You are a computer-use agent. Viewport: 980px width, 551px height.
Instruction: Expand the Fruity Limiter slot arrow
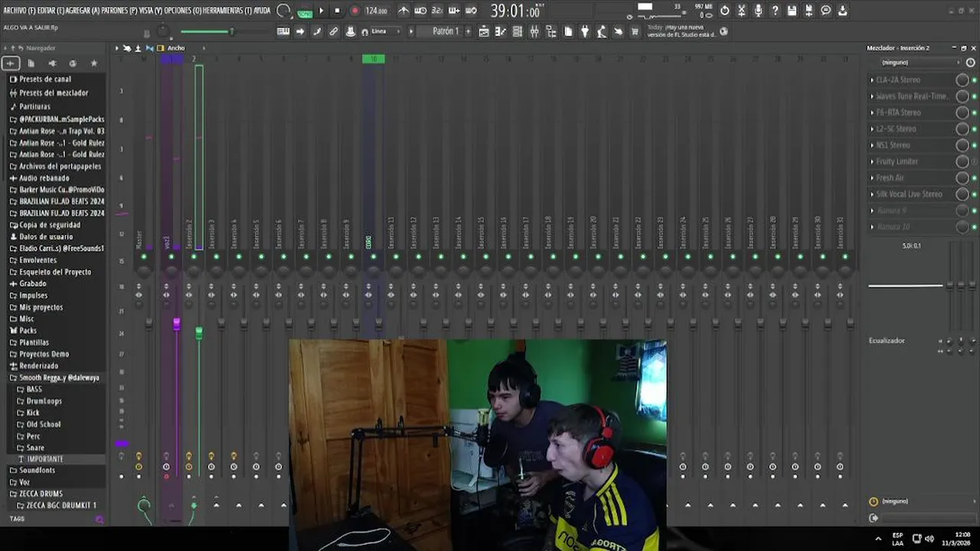(x=872, y=161)
